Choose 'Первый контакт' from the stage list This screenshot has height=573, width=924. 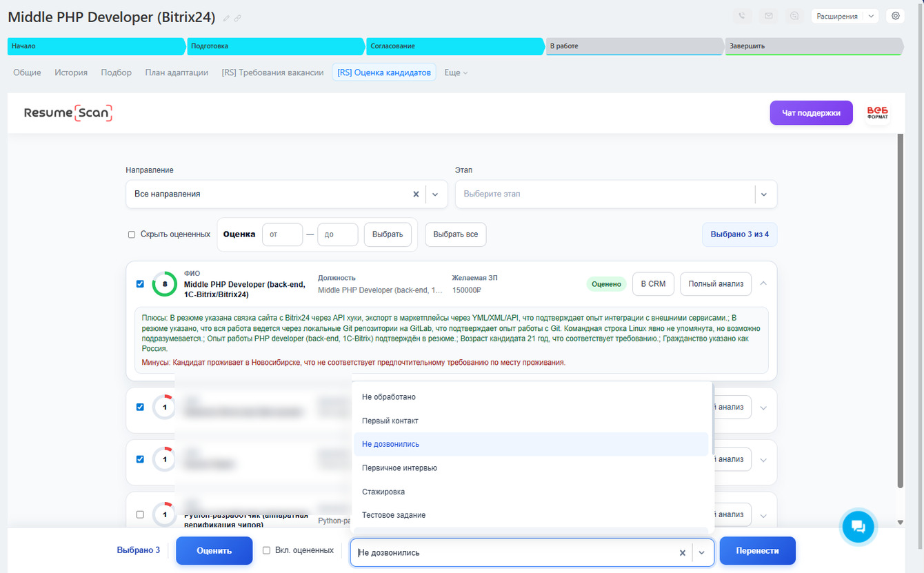point(531,421)
